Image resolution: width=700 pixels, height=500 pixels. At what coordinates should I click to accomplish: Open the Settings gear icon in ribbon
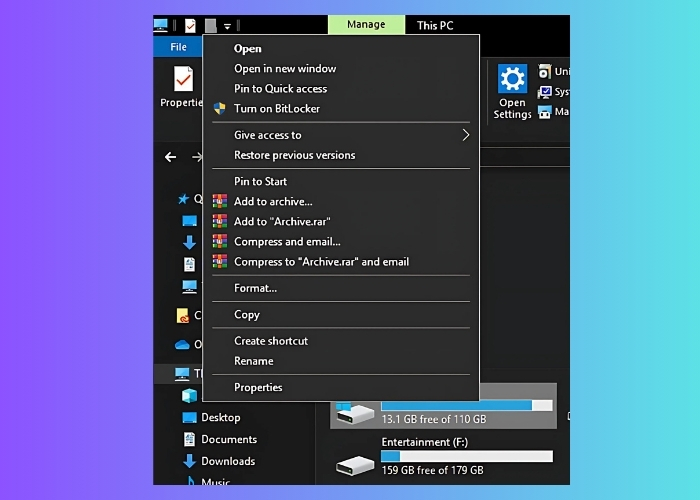click(512, 79)
